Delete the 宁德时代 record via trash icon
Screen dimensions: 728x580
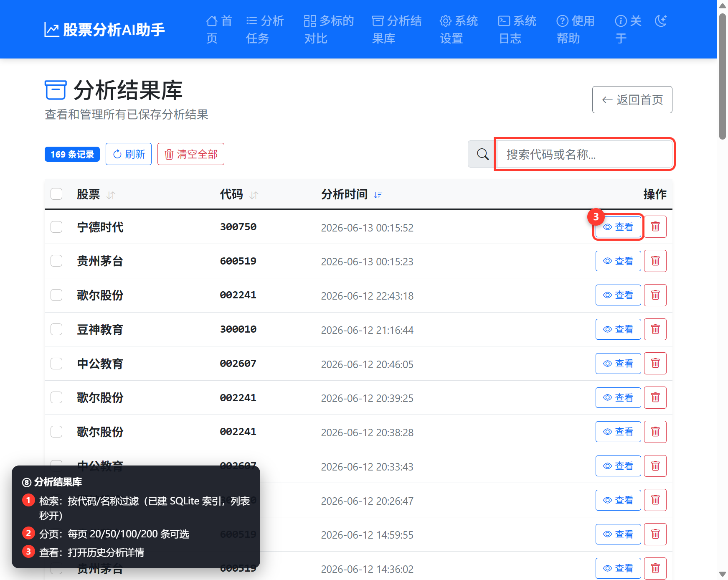[655, 227]
